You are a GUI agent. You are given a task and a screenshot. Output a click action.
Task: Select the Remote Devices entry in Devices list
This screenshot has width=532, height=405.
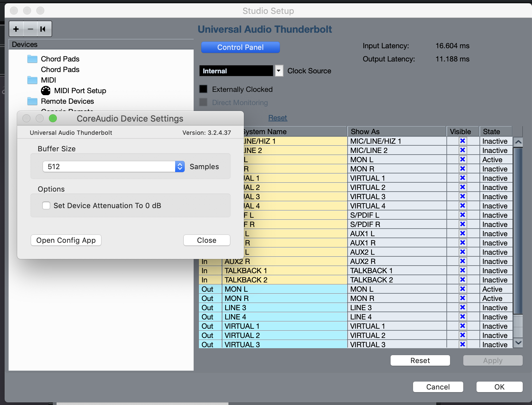coord(67,101)
